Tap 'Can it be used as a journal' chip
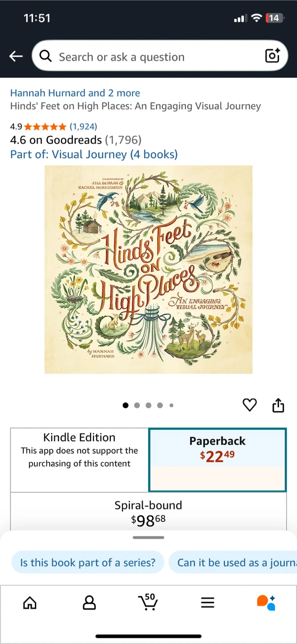 tap(233, 562)
